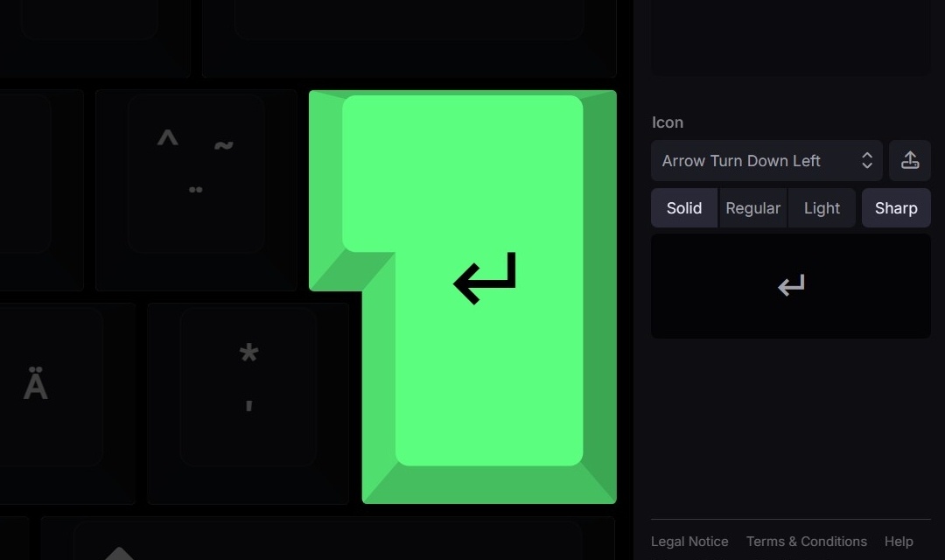
Task: Select the Regular icon style
Action: click(752, 208)
